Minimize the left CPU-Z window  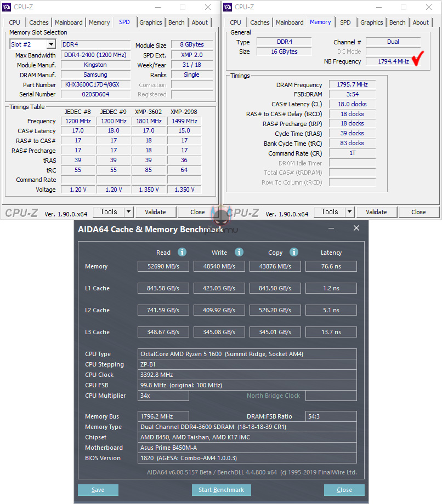click(x=158, y=7)
